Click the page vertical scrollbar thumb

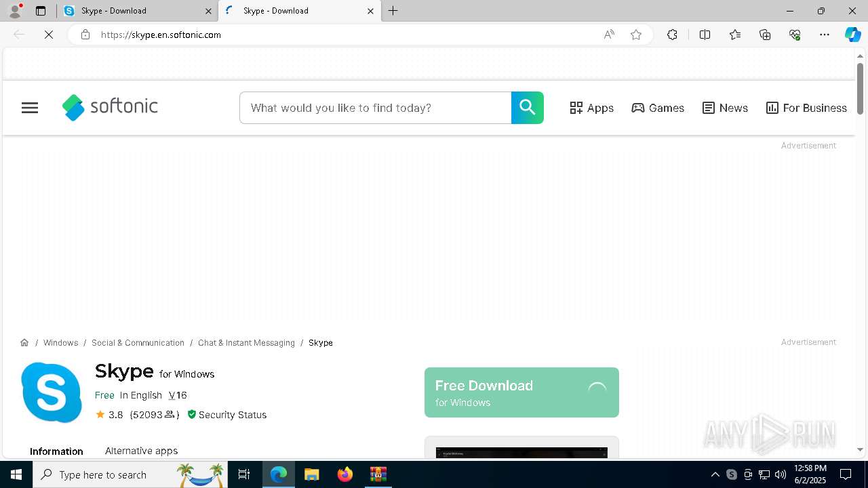point(860,88)
